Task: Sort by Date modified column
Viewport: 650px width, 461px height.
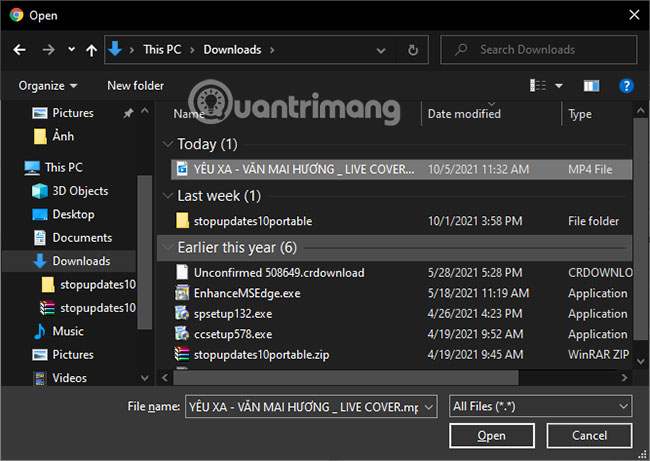Action: point(464,114)
